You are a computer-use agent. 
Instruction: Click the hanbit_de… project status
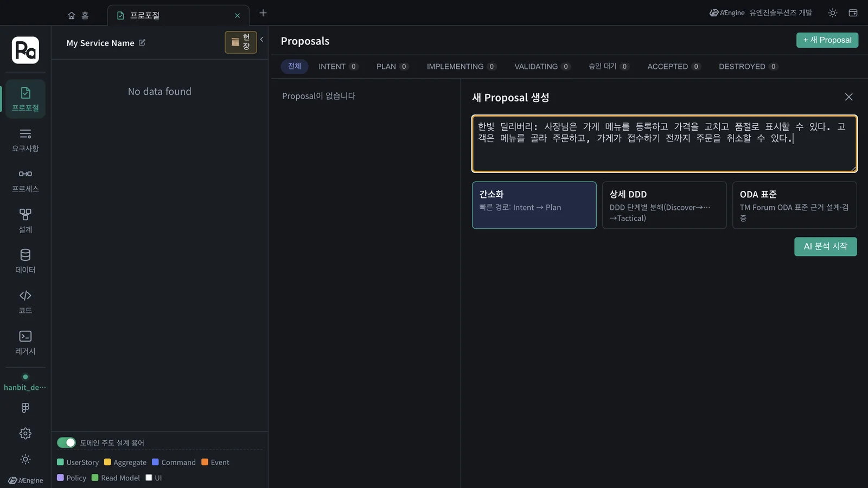(x=25, y=383)
